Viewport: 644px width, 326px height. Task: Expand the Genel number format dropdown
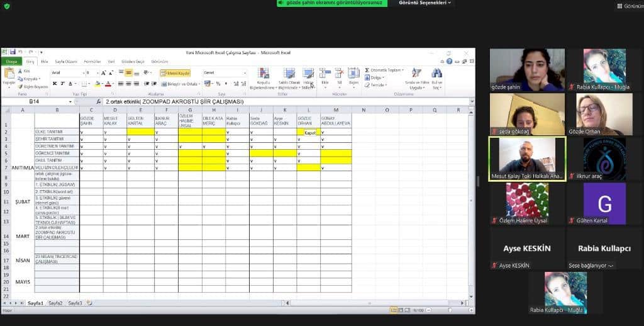[x=244, y=73]
